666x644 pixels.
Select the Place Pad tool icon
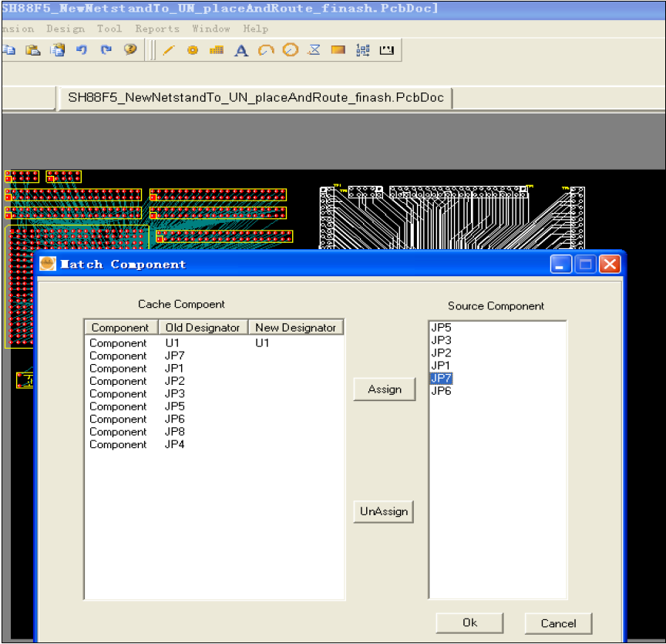click(x=193, y=50)
